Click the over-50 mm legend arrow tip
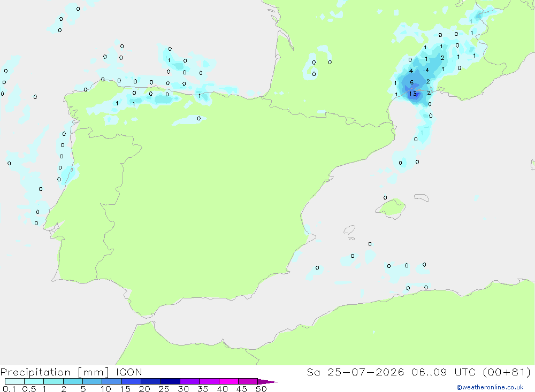The width and height of the screenshot is (535, 392). (x=267, y=382)
